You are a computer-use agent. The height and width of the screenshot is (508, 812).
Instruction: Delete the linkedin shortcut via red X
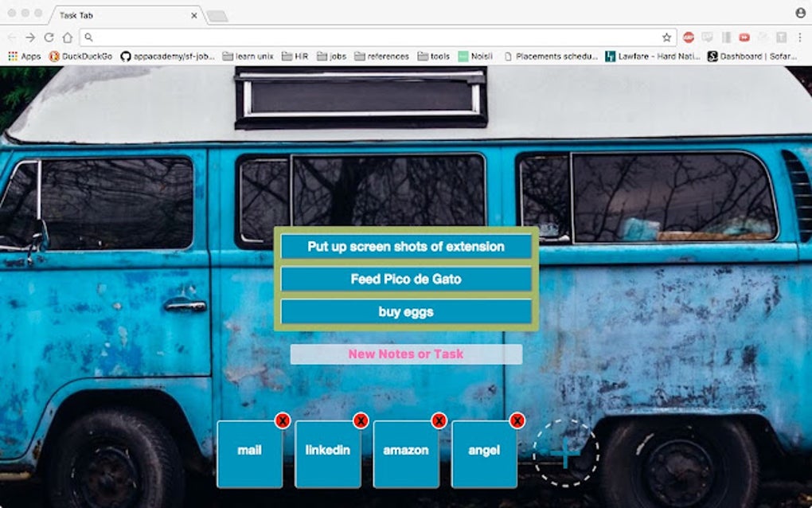[361, 420]
